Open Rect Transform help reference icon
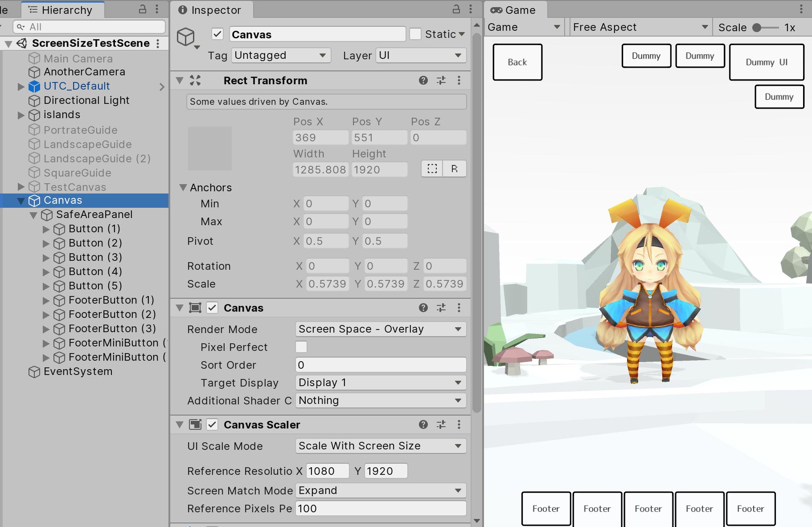Screen dimensions: 812x527 point(423,80)
